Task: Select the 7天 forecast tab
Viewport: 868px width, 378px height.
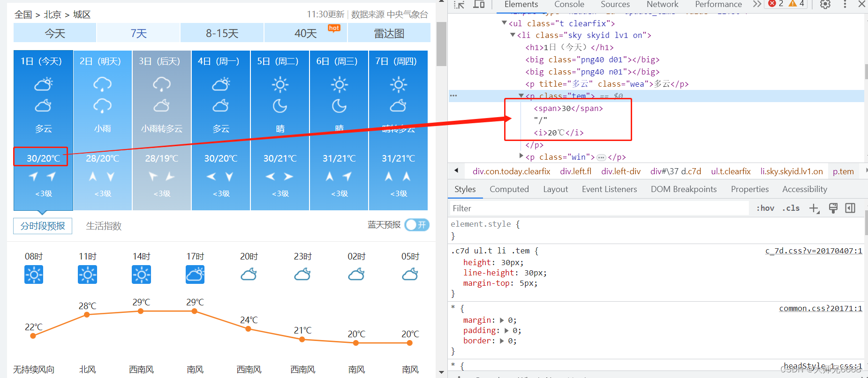Action: coord(138,33)
